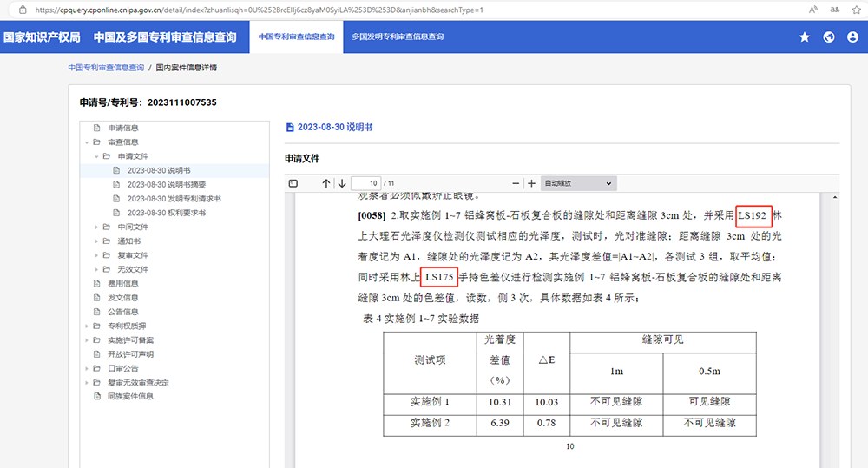Click the lock icon in the address bar
Screen dimensions: 868x468
point(23,10)
